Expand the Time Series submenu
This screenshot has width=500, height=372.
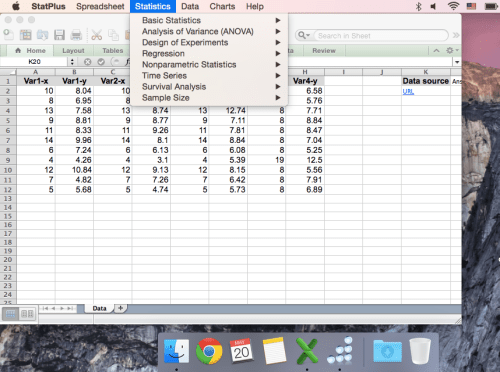[x=209, y=75]
